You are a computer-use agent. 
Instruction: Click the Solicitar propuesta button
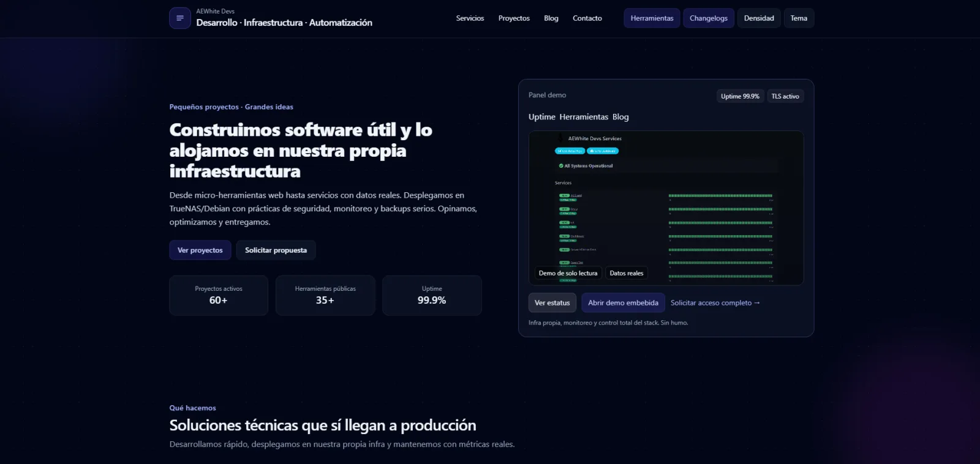[276, 250]
